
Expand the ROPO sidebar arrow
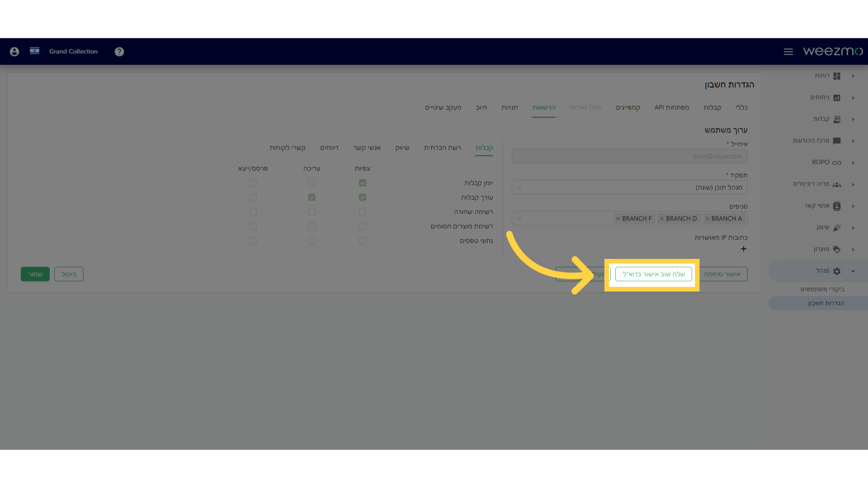click(x=853, y=163)
